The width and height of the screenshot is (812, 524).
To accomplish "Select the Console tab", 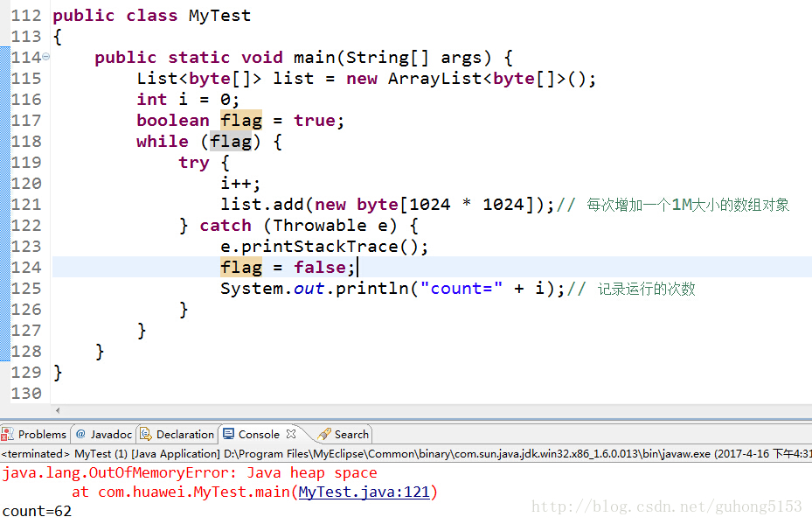I will (x=259, y=435).
